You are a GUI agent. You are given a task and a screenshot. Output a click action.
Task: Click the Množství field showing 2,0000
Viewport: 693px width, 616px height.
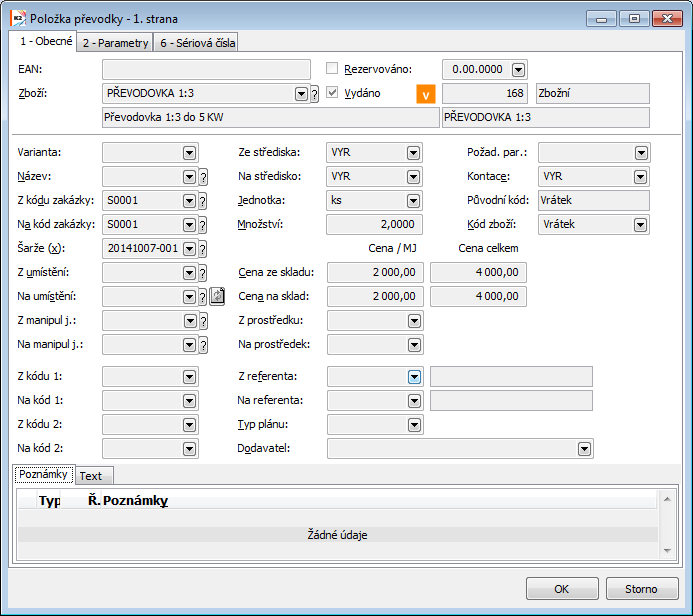(374, 224)
